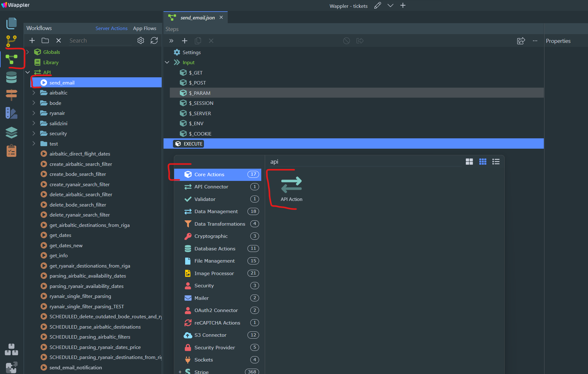Select the send_email.json tab
Screen dimensions: 588x374
(197, 18)
